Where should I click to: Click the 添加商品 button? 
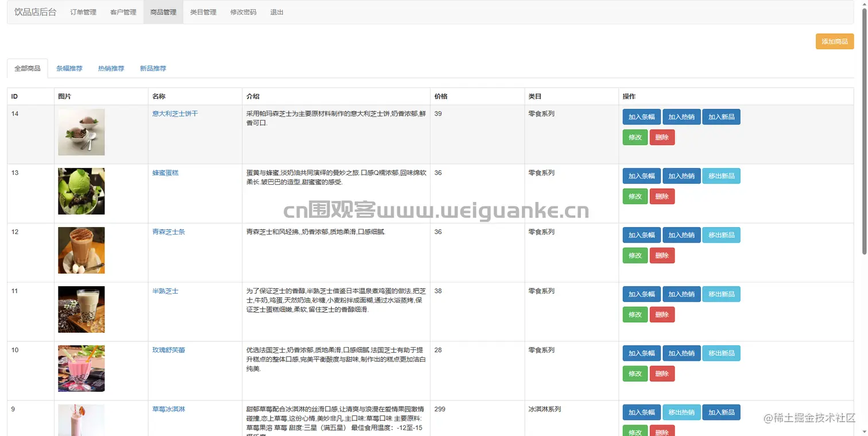click(835, 41)
